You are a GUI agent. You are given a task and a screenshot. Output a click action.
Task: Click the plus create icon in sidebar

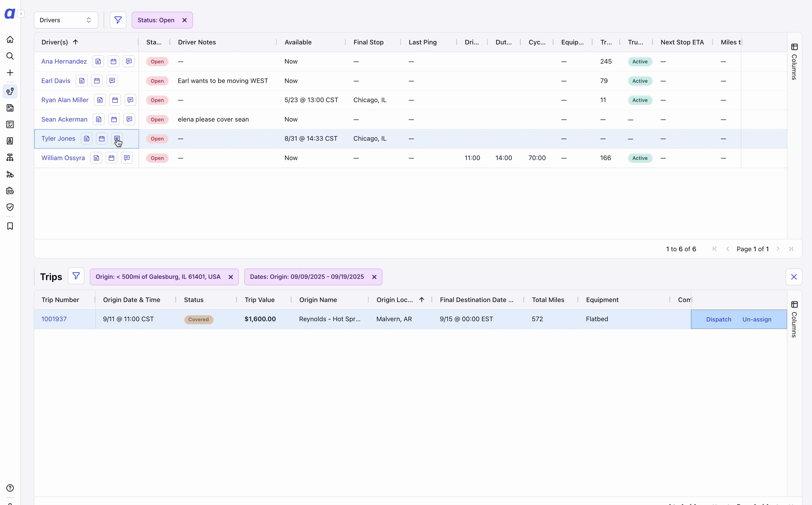click(x=10, y=73)
